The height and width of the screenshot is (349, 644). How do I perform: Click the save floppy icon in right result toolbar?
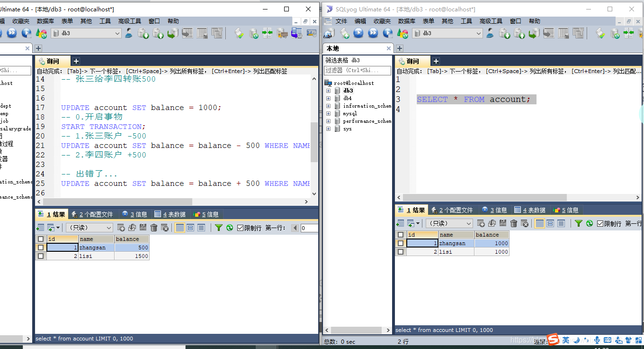(502, 223)
